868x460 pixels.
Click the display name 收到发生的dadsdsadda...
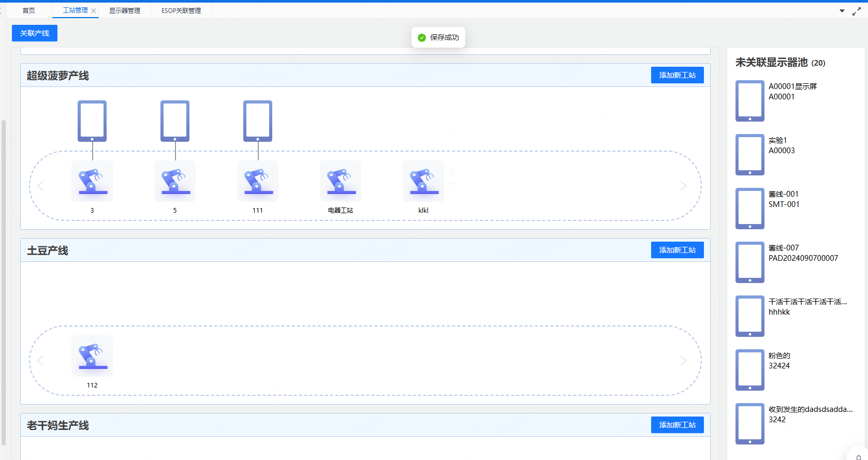(811, 409)
